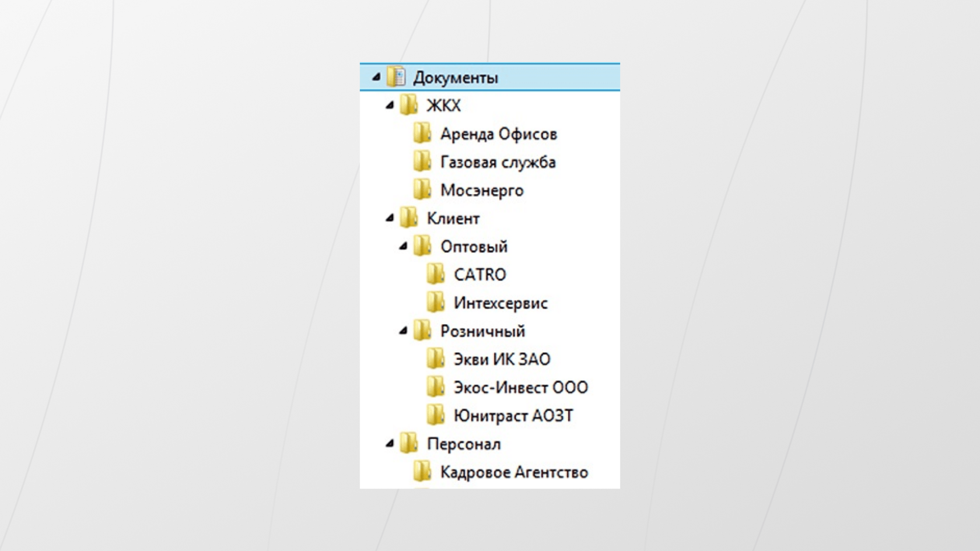
Task: Collapse the Розничный folder node
Action: [403, 331]
